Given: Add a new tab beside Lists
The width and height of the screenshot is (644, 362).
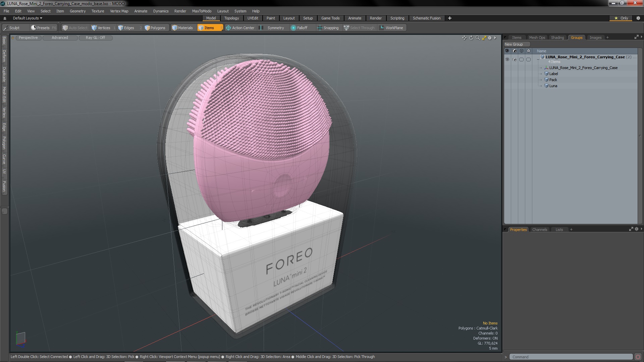Looking at the screenshot, I should click(x=571, y=230).
